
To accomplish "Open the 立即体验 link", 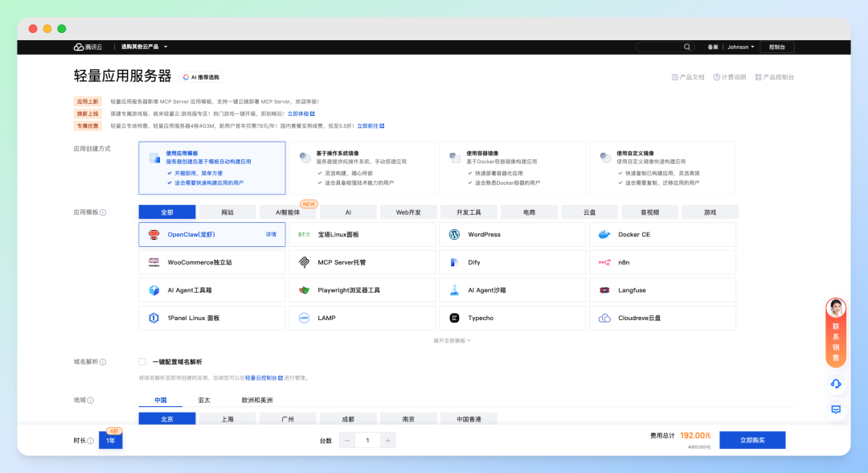I will coord(298,113).
